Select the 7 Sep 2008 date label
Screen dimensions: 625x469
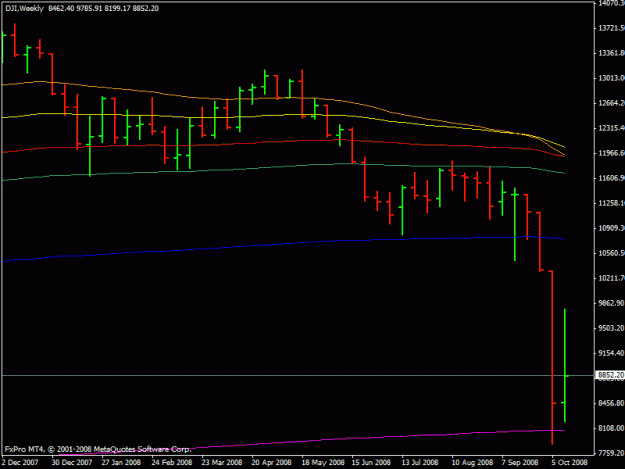coord(520,462)
